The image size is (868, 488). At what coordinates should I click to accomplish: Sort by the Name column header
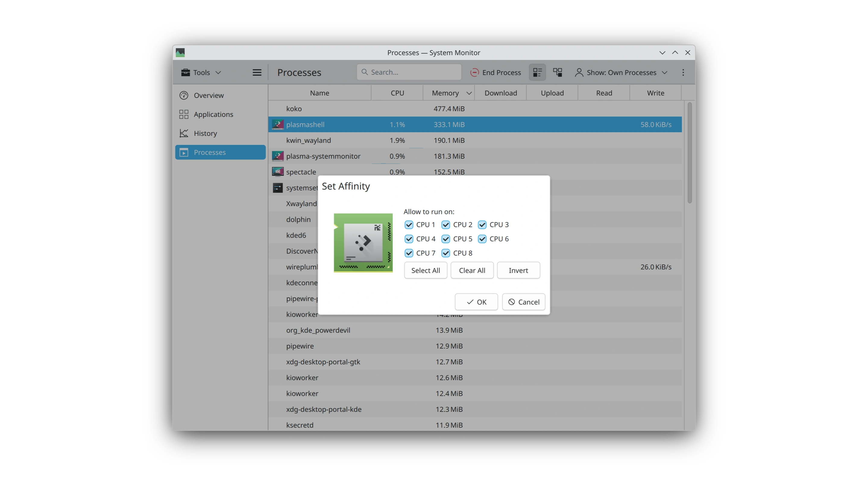pos(319,93)
